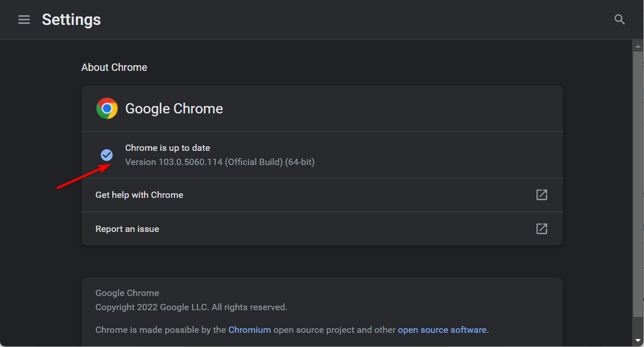Follow the open source software link

(442, 330)
